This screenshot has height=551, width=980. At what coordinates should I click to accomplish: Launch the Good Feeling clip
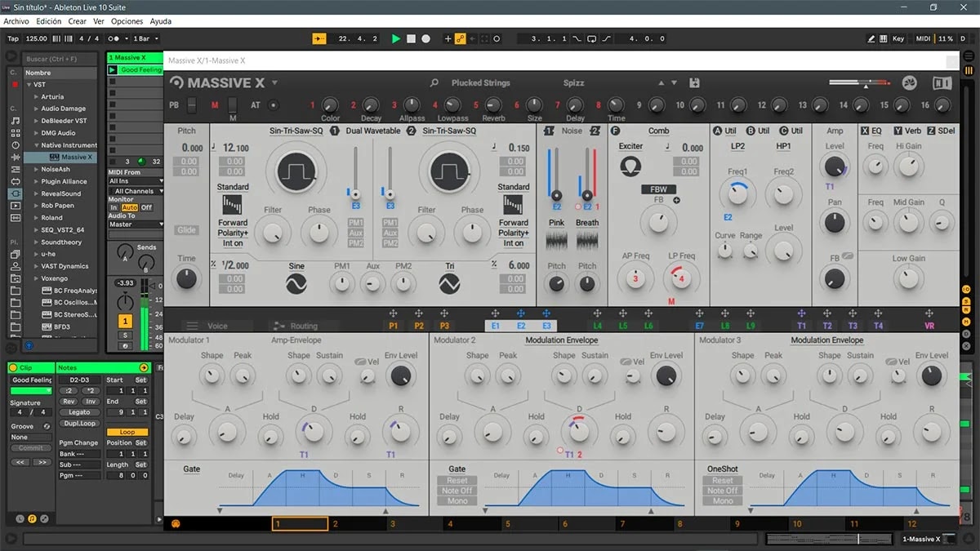113,70
